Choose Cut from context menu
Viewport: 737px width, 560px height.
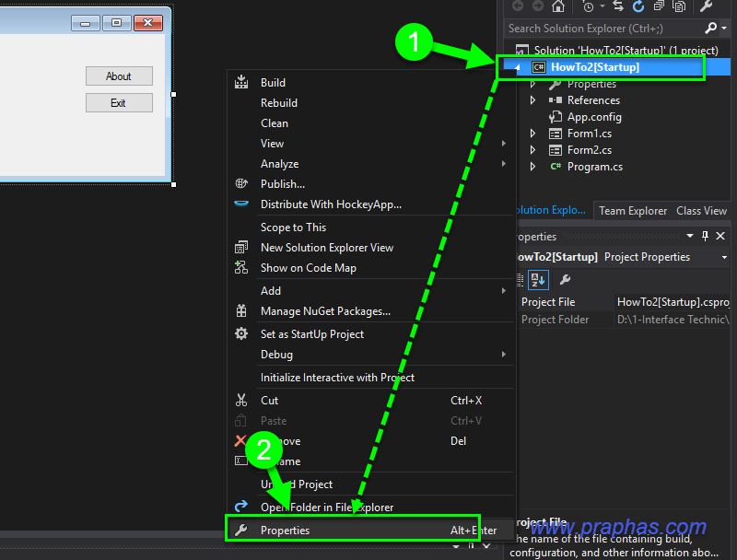tap(371, 401)
